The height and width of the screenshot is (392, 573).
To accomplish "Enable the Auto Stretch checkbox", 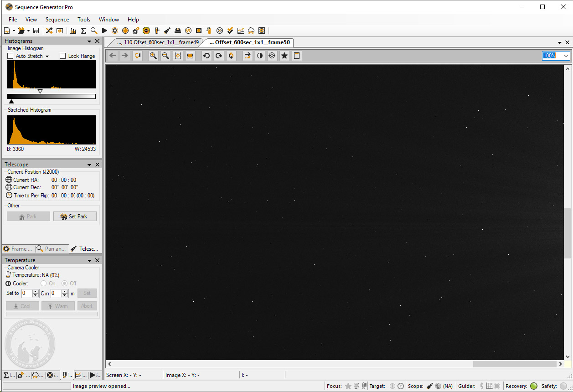I will 10,56.
